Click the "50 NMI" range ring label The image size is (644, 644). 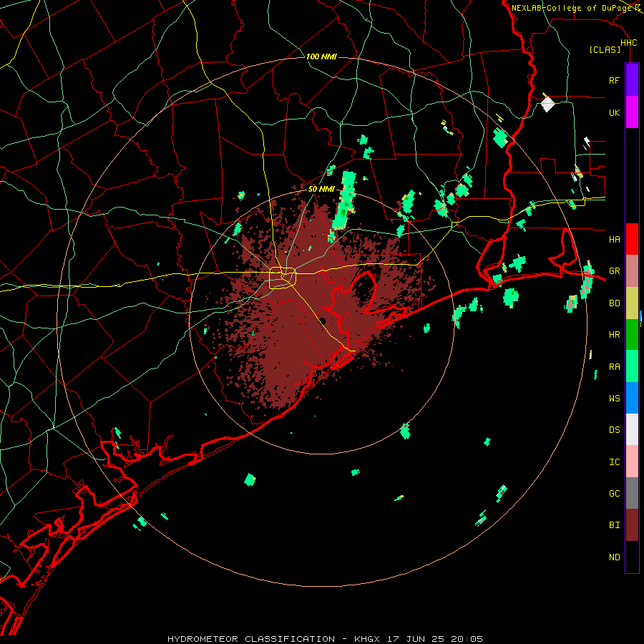321,189
